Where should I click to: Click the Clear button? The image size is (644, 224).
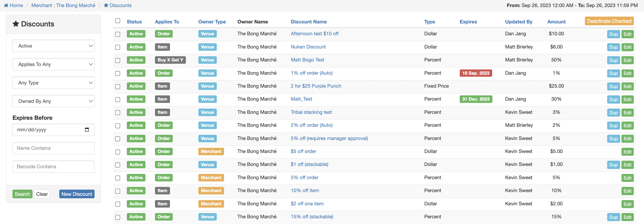[x=42, y=194]
